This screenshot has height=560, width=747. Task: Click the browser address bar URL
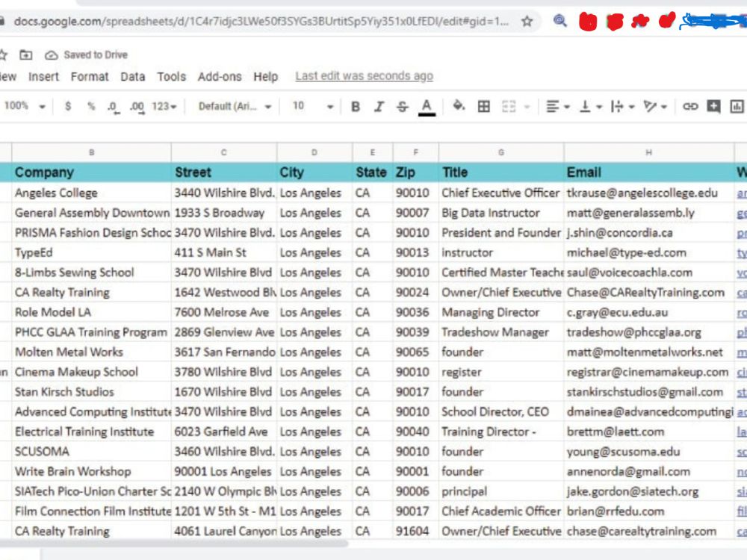coord(261,22)
